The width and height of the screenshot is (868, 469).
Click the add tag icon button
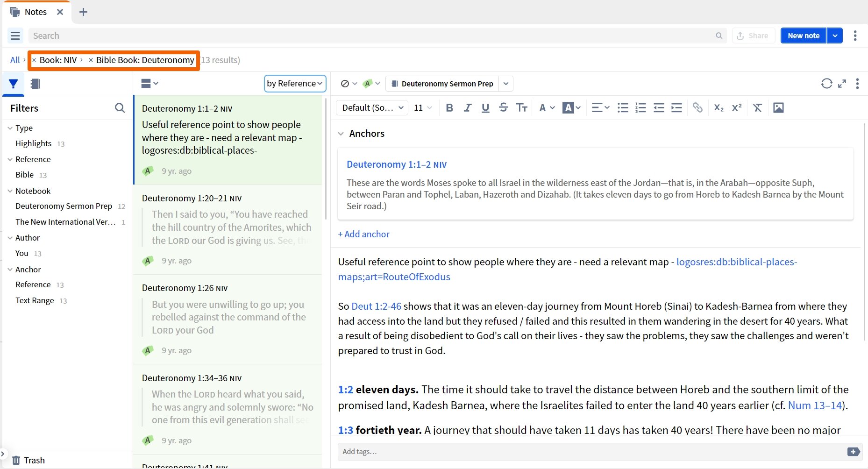point(853,452)
